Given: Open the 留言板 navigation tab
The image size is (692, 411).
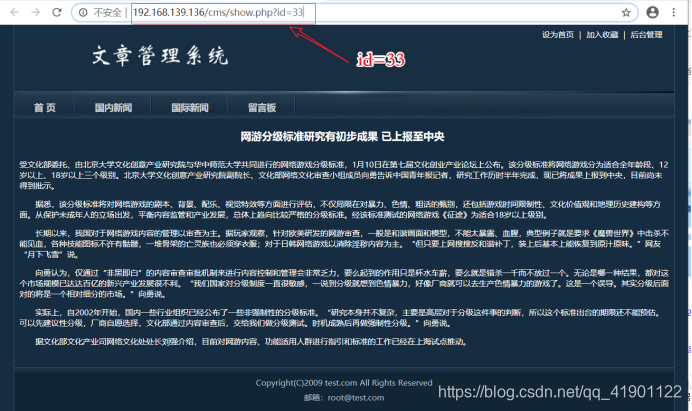Looking at the screenshot, I should coord(262,108).
